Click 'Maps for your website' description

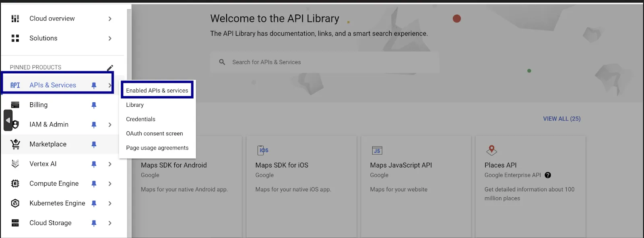click(398, 189)
